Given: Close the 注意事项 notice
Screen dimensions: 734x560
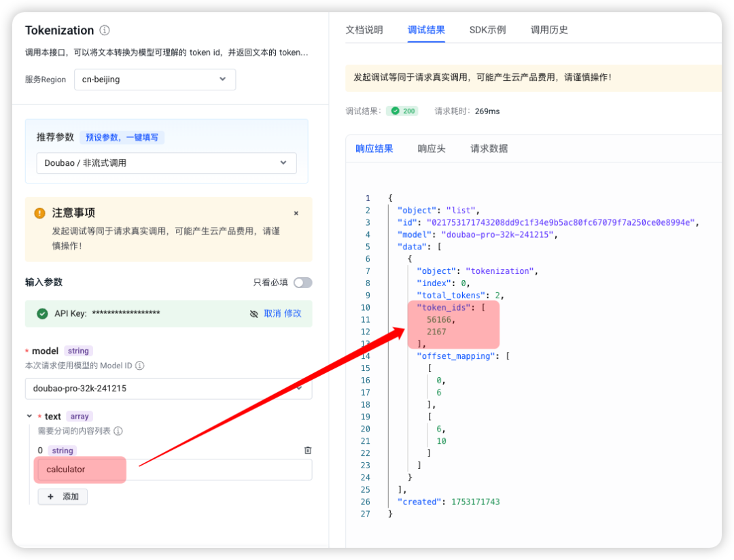Looking at the screenshot, I should click(x=296, y=213).
